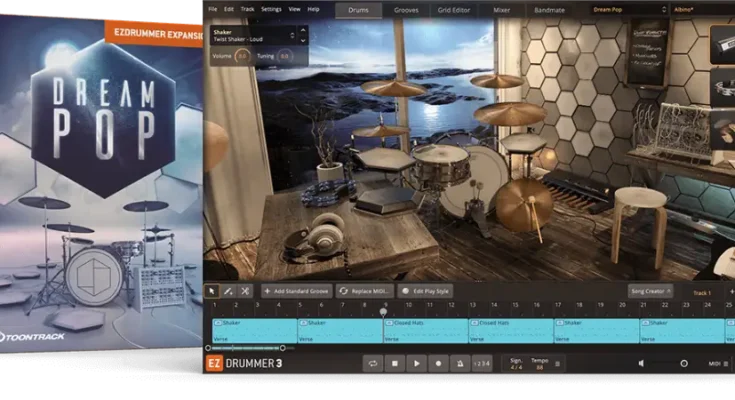Viewport: 735px width, 400px height.
Task: Toggle the count-in 1234 button
Action: click(483, 364)
